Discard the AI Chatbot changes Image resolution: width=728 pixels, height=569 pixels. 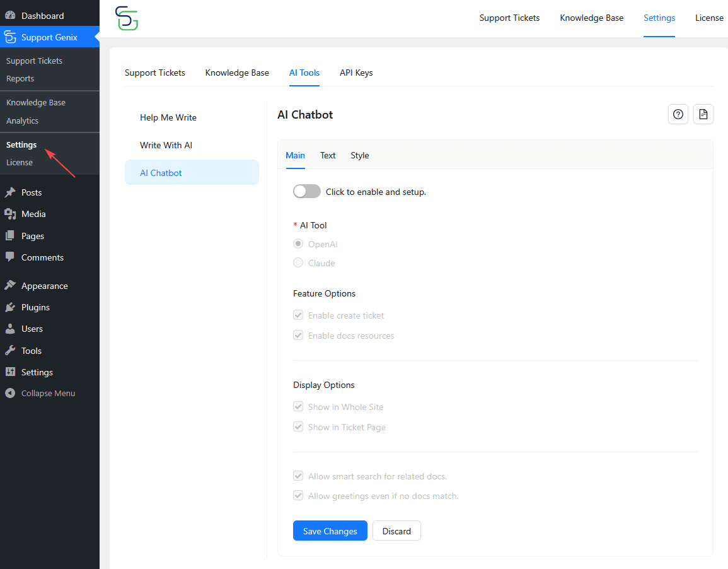pyautogui.click(x=396, y=531)
